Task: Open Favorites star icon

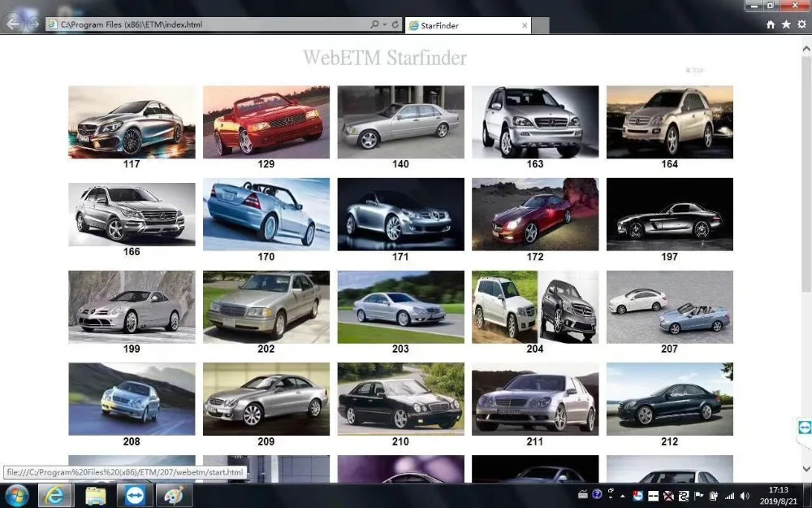Action: pyautogui.click(x=786, y=24)
